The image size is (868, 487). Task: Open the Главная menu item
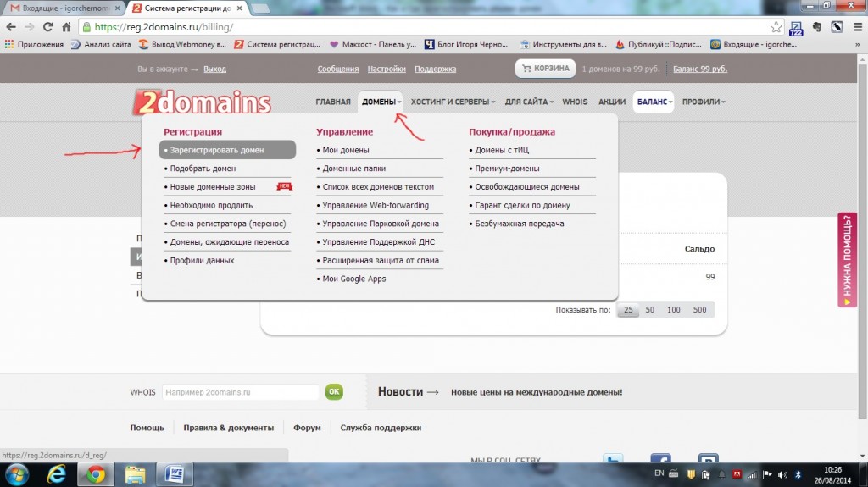tap(333, 102)
